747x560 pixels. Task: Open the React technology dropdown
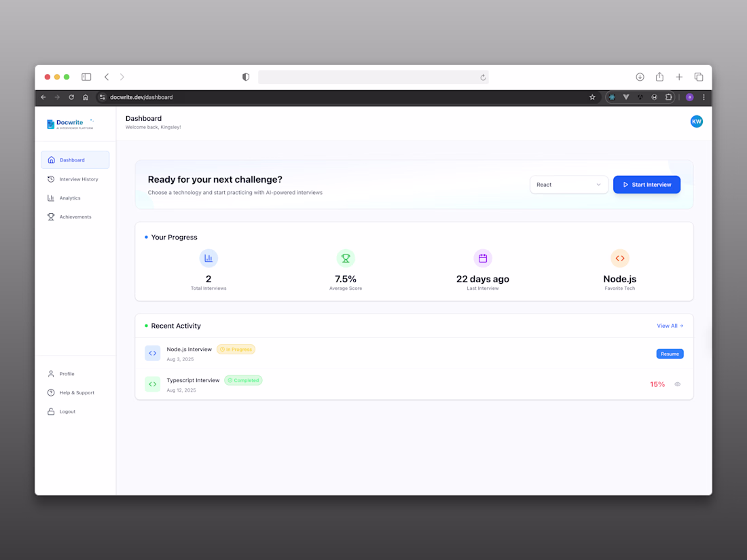pos(569,185)
